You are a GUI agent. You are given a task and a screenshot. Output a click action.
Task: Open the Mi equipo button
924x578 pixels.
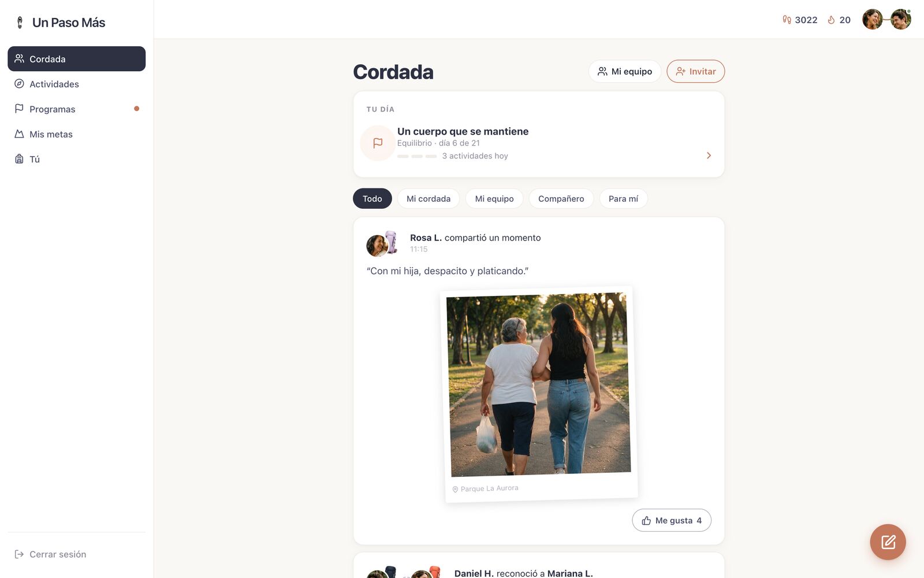click(624, 71)
